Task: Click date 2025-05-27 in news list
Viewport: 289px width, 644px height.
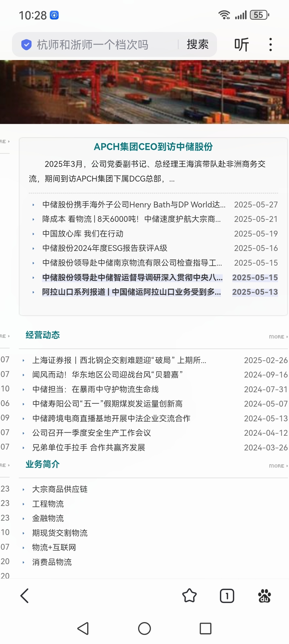Action: pyautogui.click(x=256, y=205)
